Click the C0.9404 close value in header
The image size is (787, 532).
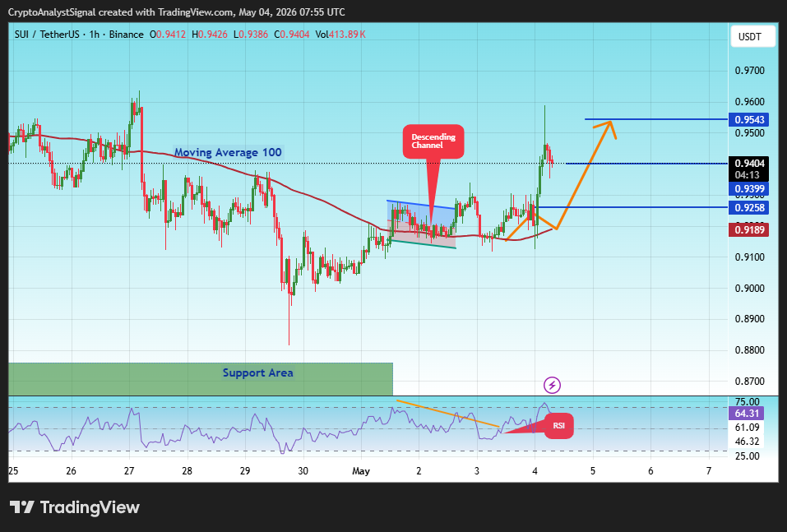(x=292, y=35)
